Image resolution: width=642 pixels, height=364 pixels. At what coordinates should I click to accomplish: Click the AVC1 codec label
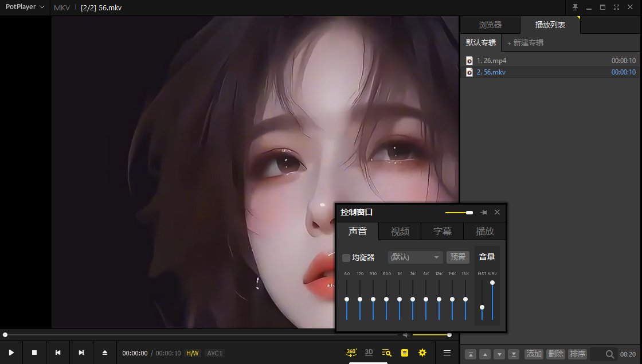(x=214, y=353)
